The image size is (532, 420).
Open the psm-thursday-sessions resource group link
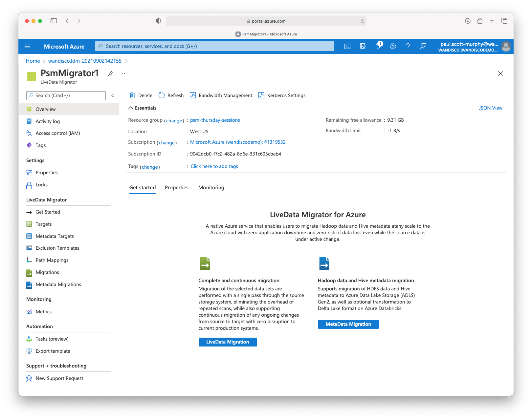215,120
